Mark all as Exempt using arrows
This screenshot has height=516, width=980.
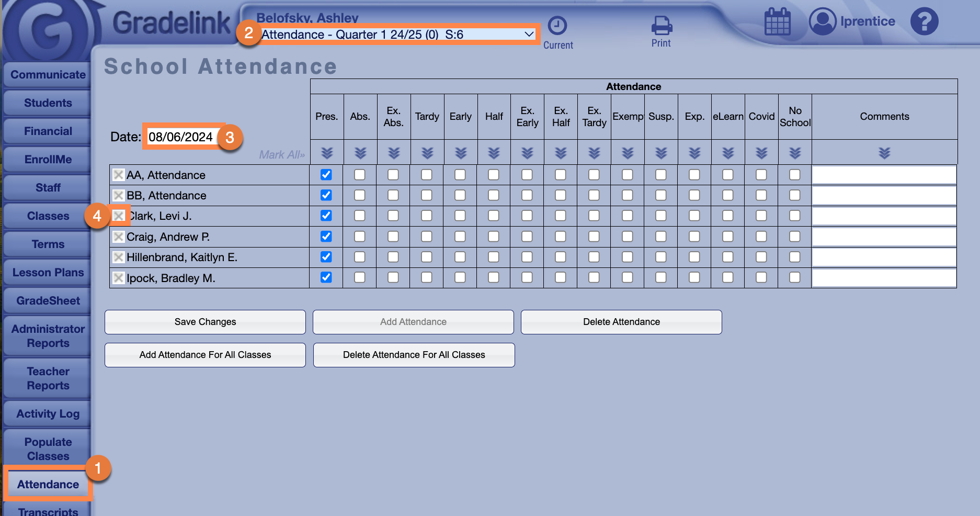pyautogui.click(x=628, y=153)
